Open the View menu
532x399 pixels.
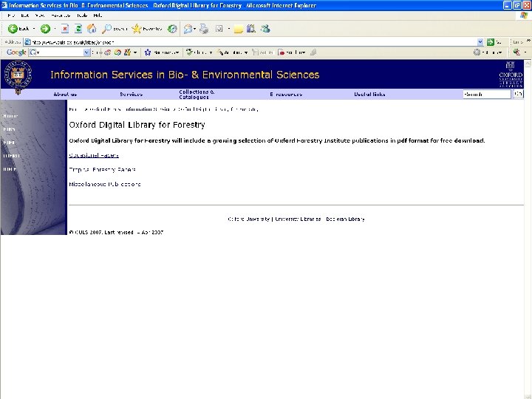click(40, 16)
